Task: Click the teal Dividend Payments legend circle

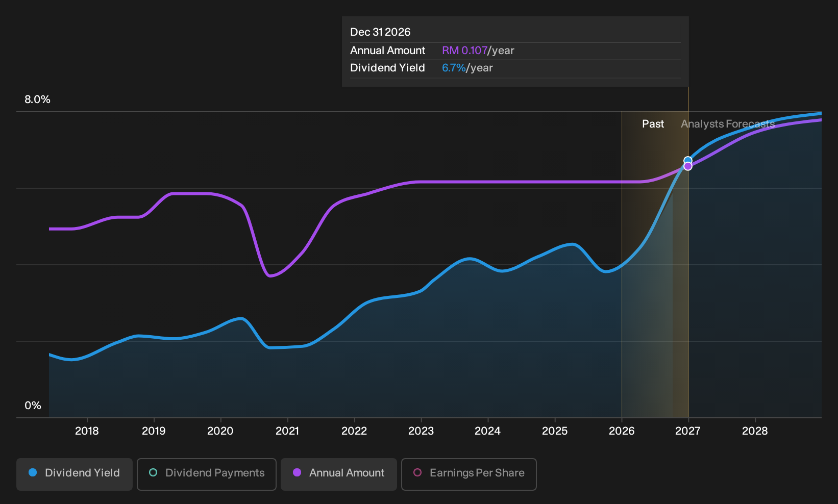Action: point(153,473)
